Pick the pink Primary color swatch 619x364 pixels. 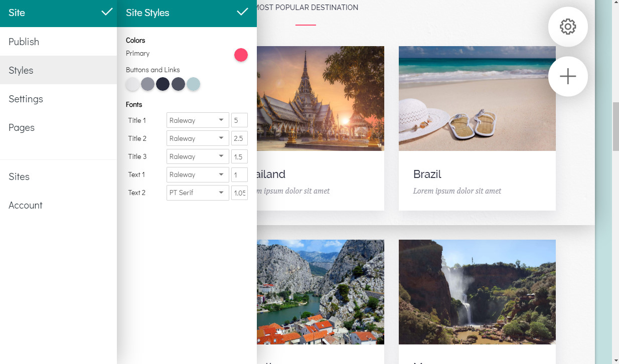pos(241,55)
